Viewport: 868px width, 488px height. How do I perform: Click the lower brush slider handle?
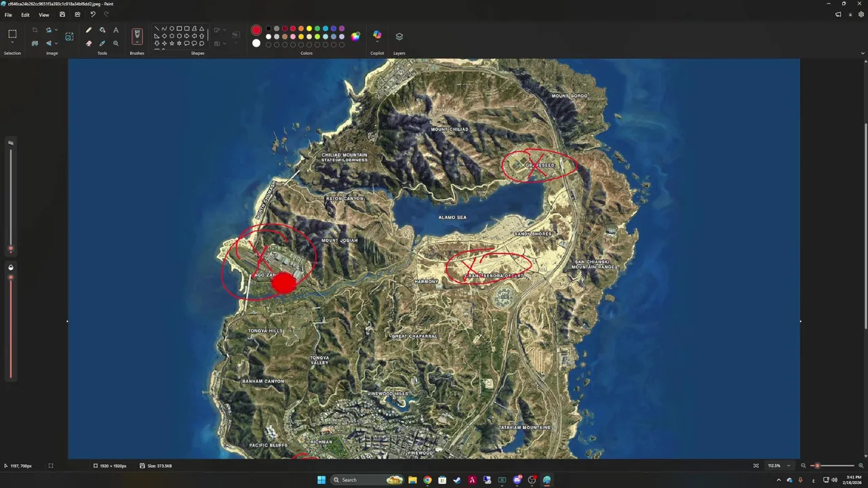pos(11,277)
